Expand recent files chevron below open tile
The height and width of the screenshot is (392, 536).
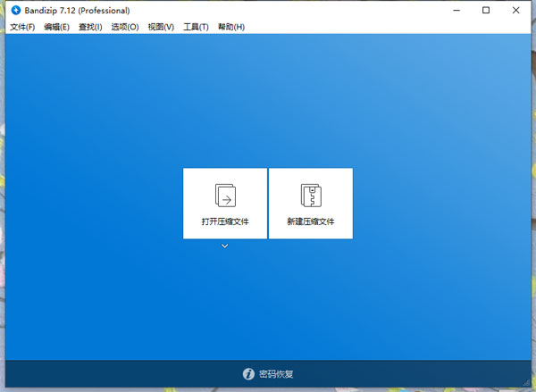(224, 246)
